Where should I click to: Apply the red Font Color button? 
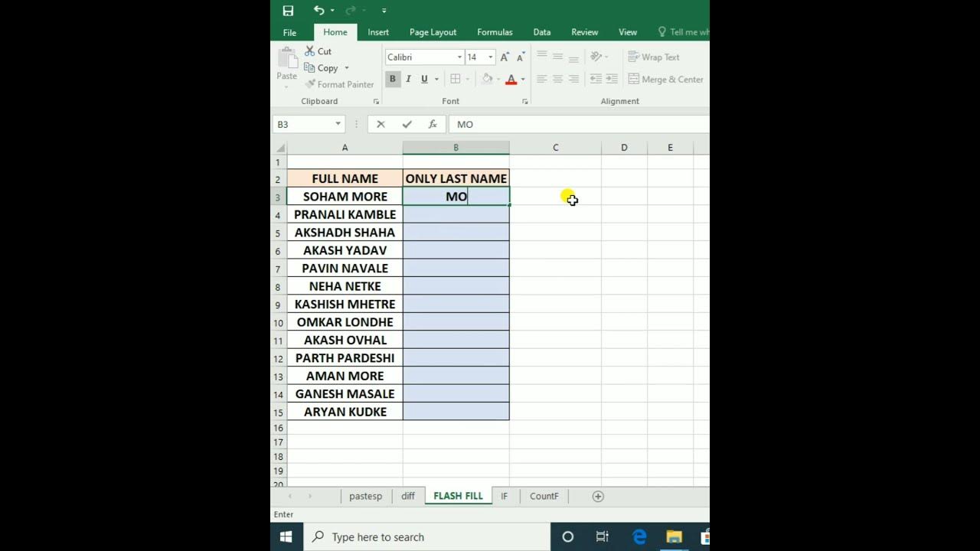click(x=511, y=79)
